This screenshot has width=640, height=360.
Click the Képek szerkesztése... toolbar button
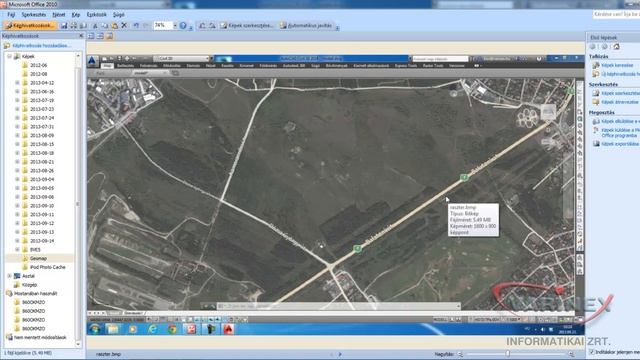click(x=247, y=25)
